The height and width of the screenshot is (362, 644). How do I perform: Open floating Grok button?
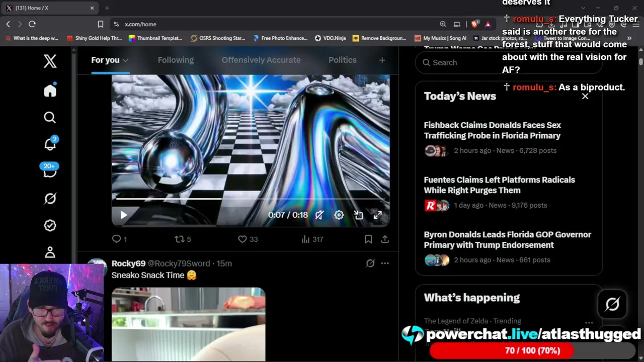[612, 304]
